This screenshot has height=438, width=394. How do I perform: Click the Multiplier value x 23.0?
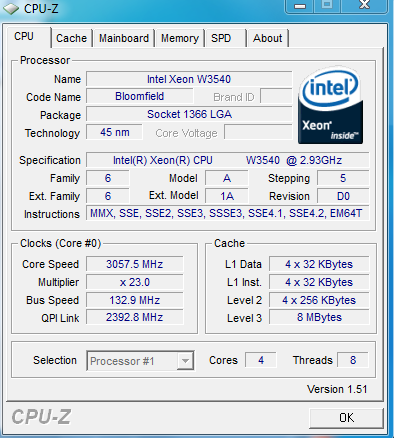pyautogui.click(x=135, y=282)
